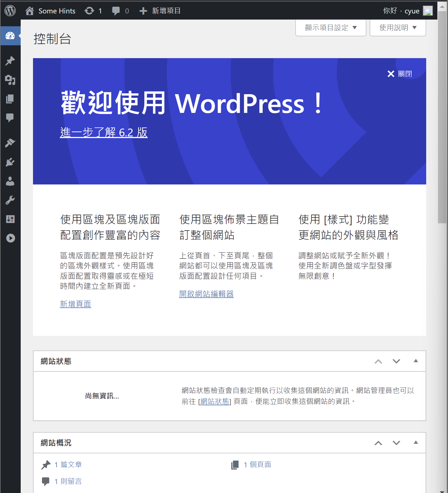The width and height of the screenshot is (448, 493).
Task: Expand the 使用說明 help dropdown
Action: (398, 28)
